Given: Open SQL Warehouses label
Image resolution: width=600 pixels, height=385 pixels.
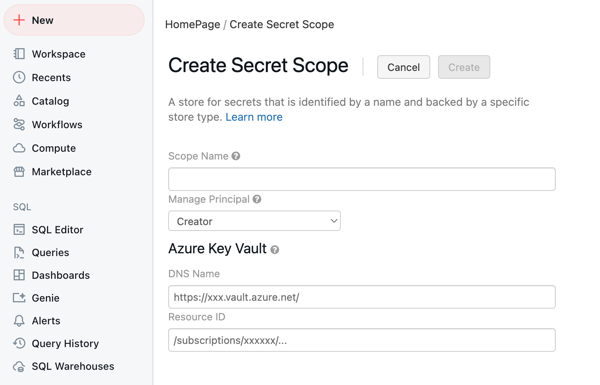Looking at the screenshot, I should pyautogui.click(x=73, y=366).
